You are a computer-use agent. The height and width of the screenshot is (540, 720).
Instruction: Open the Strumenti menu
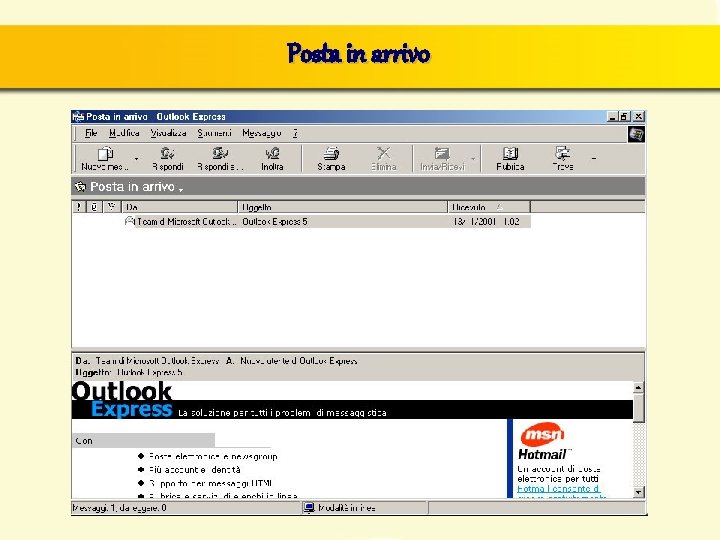pos(214,133)
